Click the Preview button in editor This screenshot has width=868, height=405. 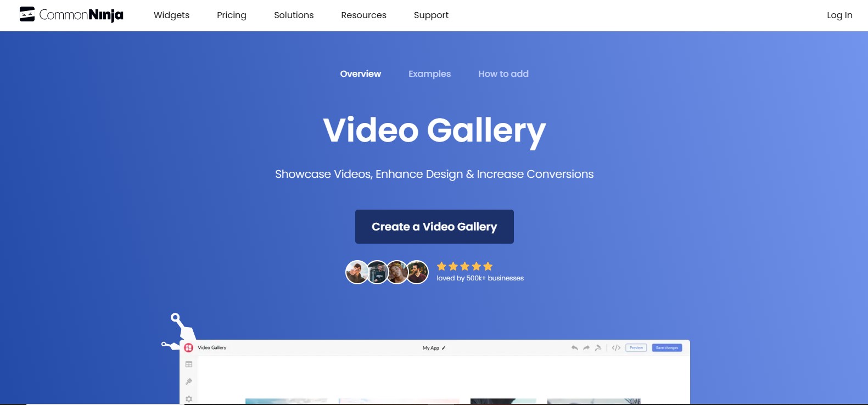636,348
